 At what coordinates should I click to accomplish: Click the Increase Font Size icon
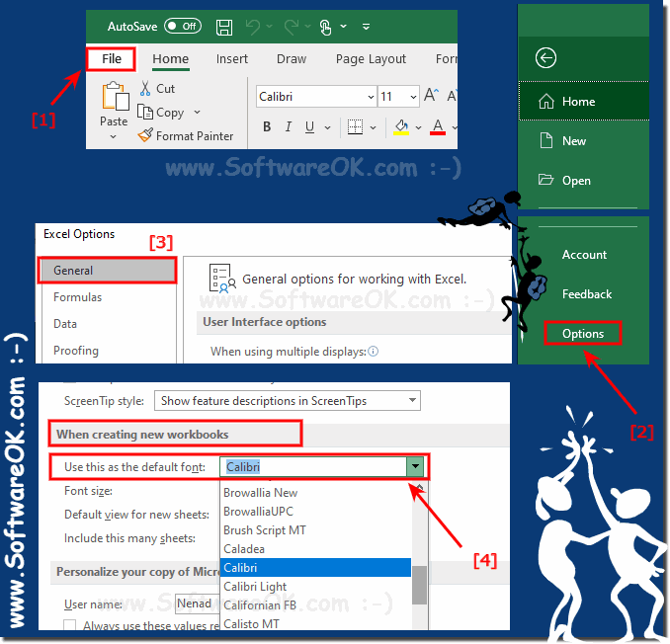point(431,95)
